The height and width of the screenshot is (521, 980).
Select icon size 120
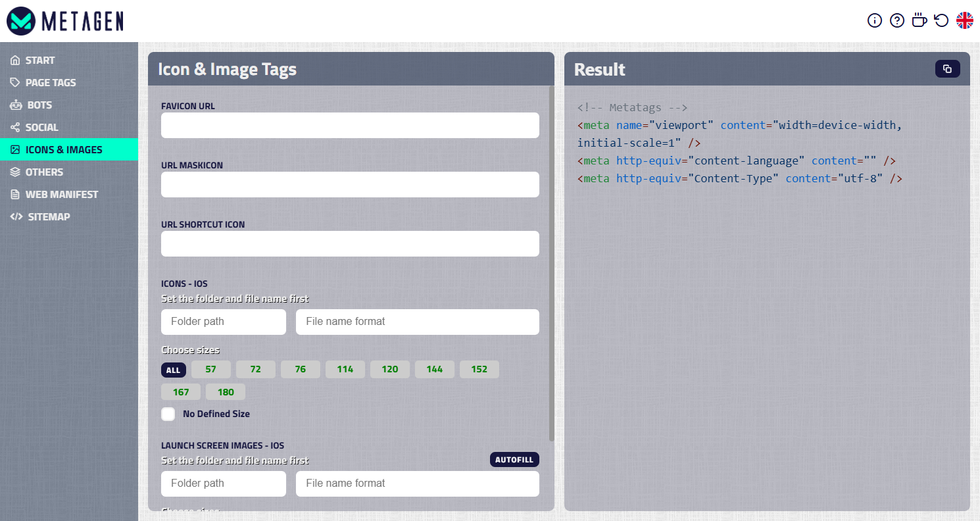(389, 369)
